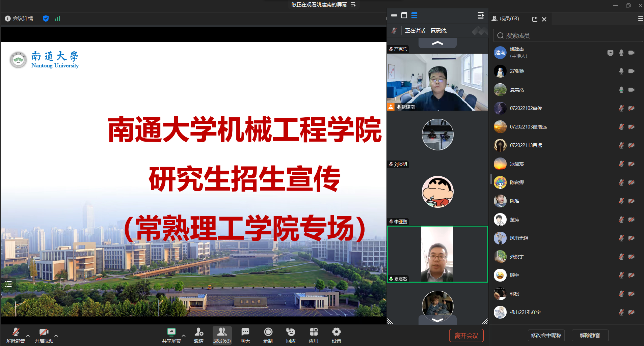Pop out the members panel

535,19
